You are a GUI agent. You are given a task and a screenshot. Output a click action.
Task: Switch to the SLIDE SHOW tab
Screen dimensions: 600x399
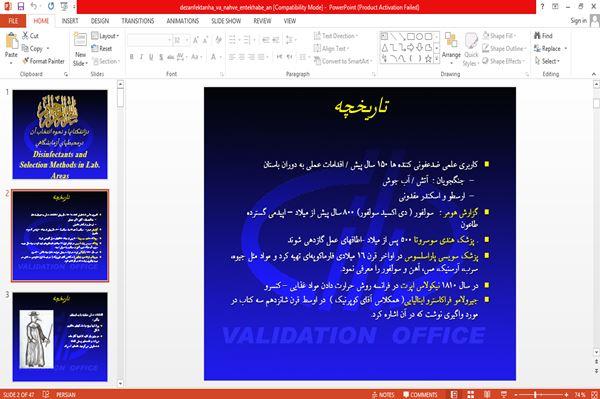pyautogui.click(x=226, y=21)
